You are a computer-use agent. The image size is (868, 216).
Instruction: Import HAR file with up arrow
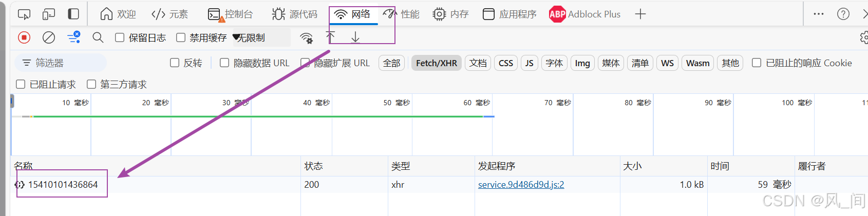pos(330,37)
